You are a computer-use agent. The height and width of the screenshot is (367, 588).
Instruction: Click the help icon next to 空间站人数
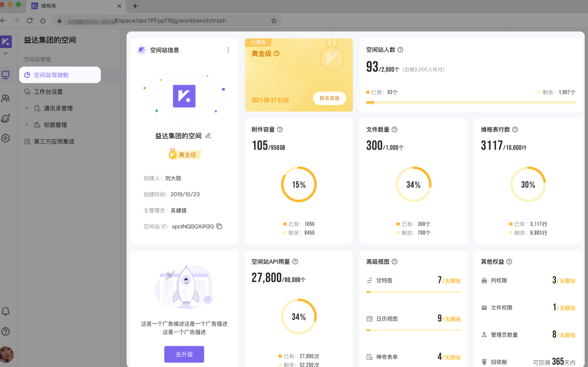pos(400,50)
